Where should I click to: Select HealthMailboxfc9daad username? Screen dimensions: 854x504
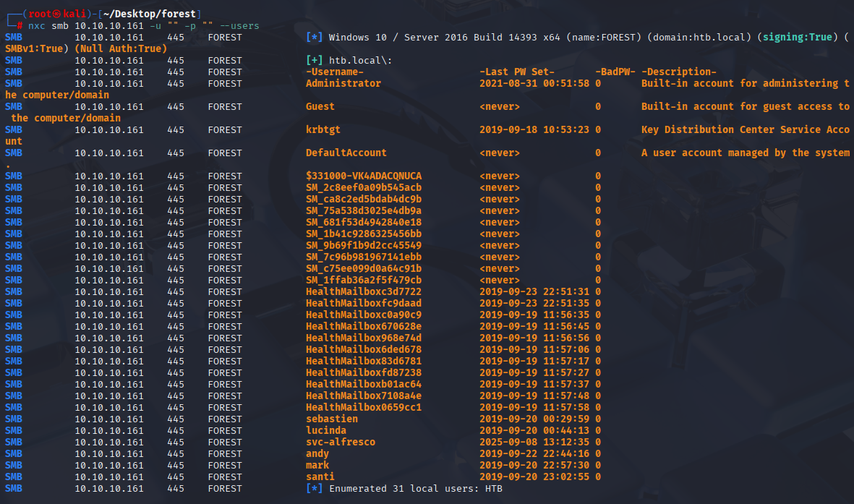point(363,303)
